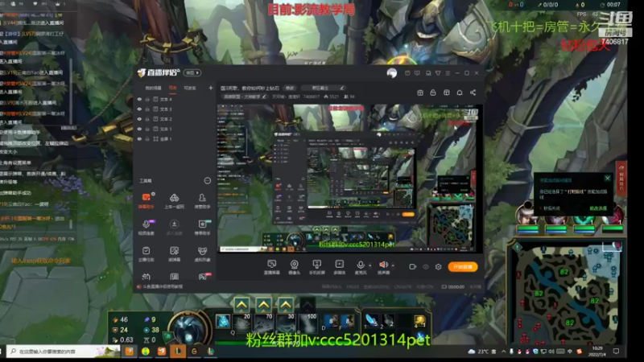Open the 上车一起玩 toolbox tool
This screenshot has height=362, width=644.
coord(174,200)
